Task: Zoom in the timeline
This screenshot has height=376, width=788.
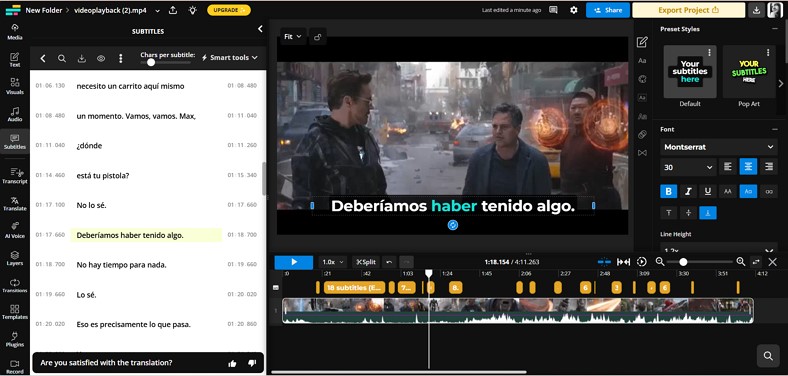Action: pyautogui.click(x=740, y=261)
